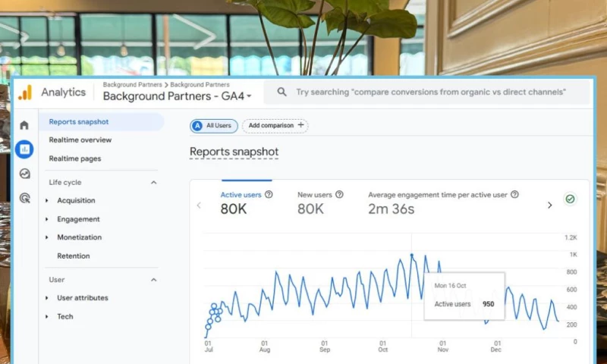Expand the Acquisition tree item
This screenshot has width=607, height=364.
[47, 201]
